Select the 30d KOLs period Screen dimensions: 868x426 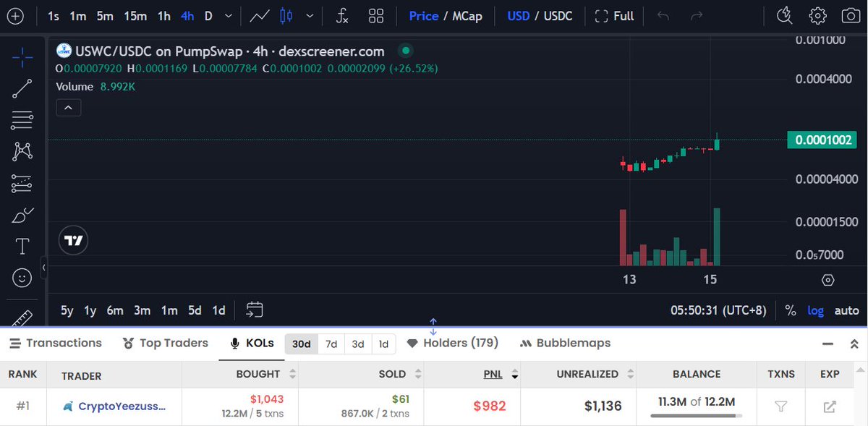[x=302, y=344]
